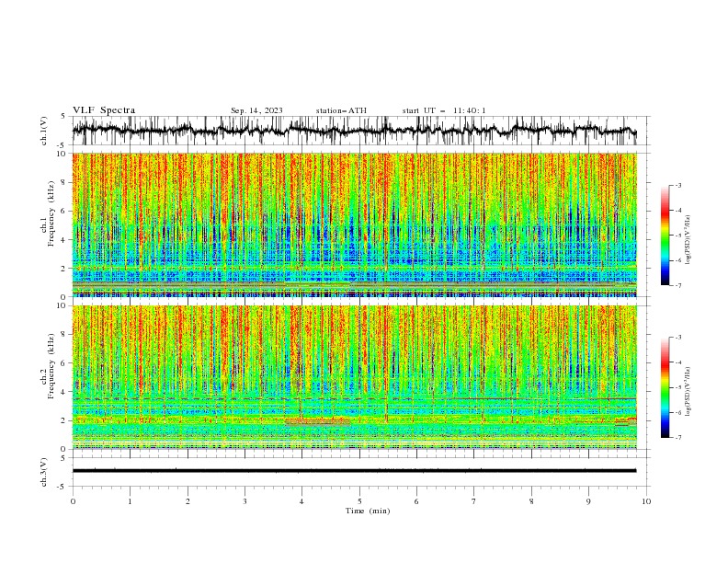Click "-4" on the ch.2 colorbar
Viewport: 728px width, 563px height.
(677, 362)
